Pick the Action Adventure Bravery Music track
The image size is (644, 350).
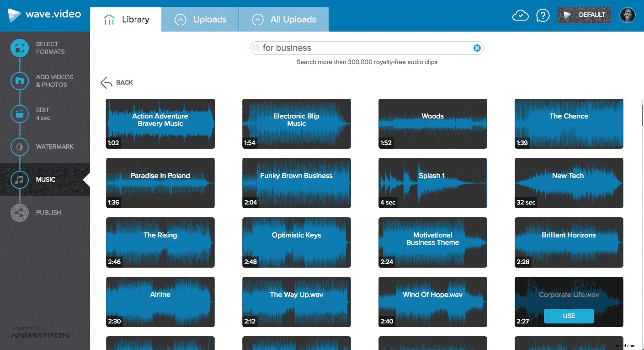[x=160, y=124]
